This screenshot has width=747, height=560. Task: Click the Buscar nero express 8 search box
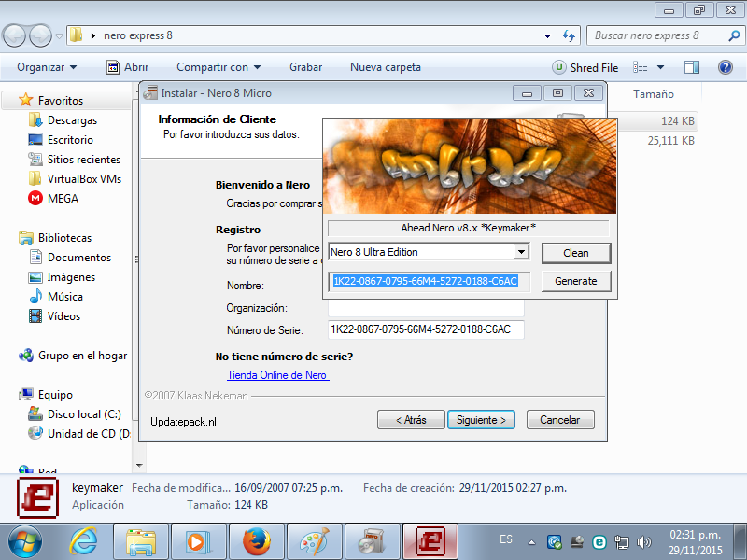[x=659, y=35]
